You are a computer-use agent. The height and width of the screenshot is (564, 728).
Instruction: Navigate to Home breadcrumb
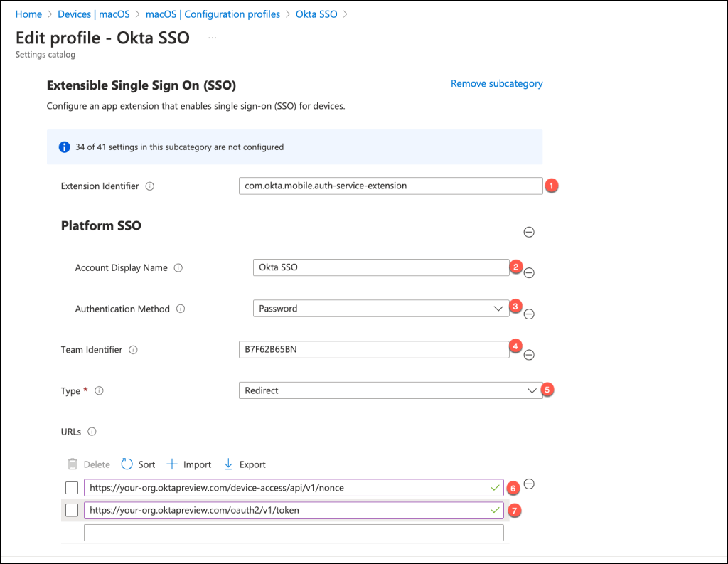(x=28, y=14)
